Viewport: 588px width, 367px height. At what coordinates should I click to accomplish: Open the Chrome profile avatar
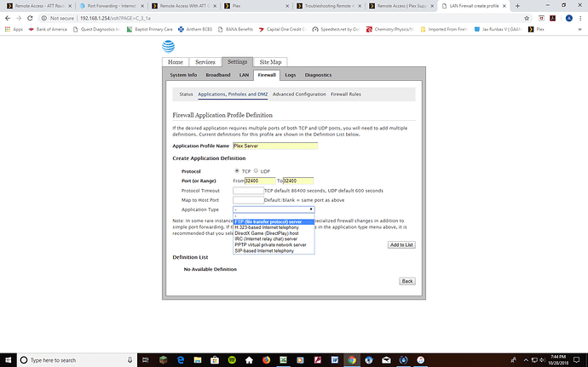[569, 18]
